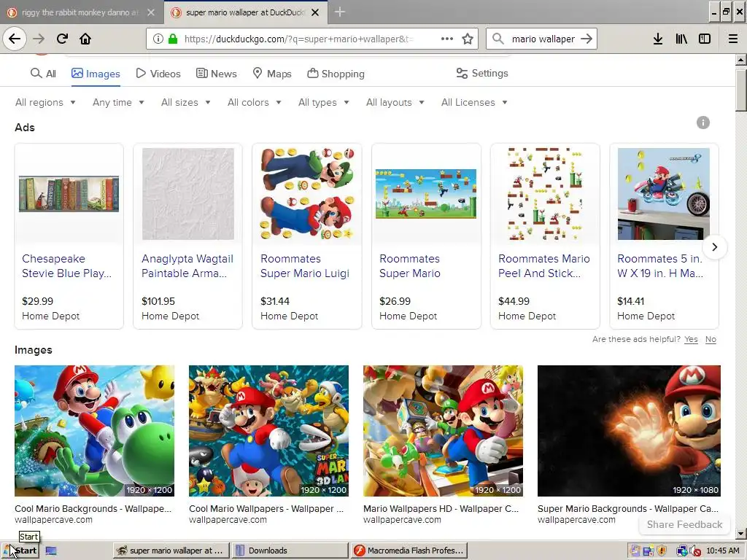Answer No to ads helpful

(711, 339)
